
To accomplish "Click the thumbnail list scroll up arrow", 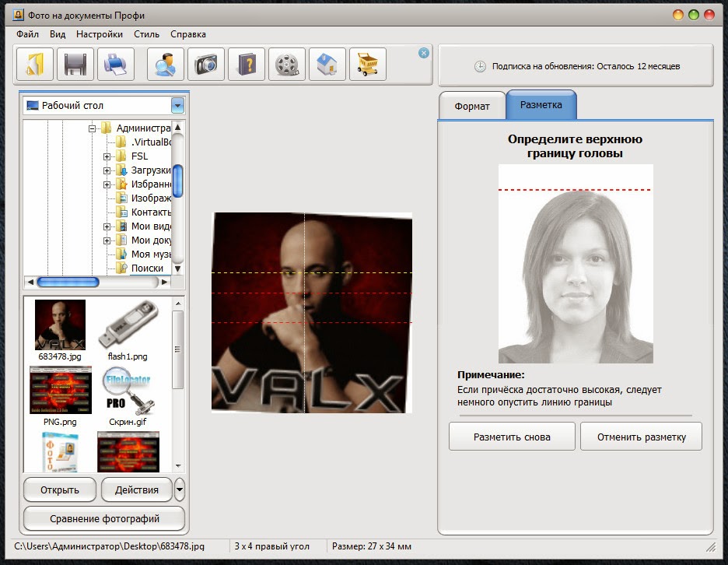I will 178,304.
